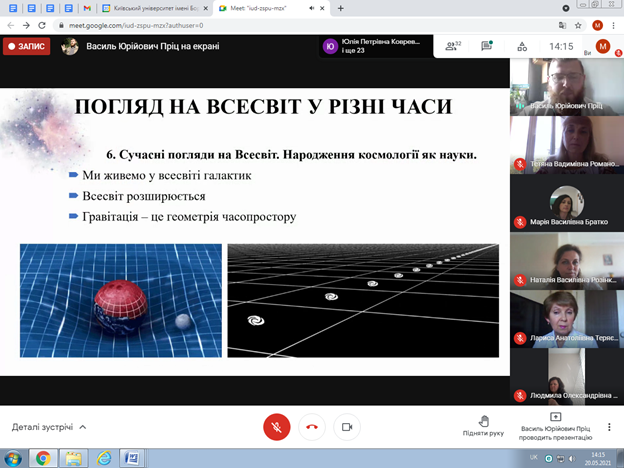Viewport: 624px width, 468px height.
Task: Click the ЗАПИС recording indicator
Action: click(x=27, y=46)
